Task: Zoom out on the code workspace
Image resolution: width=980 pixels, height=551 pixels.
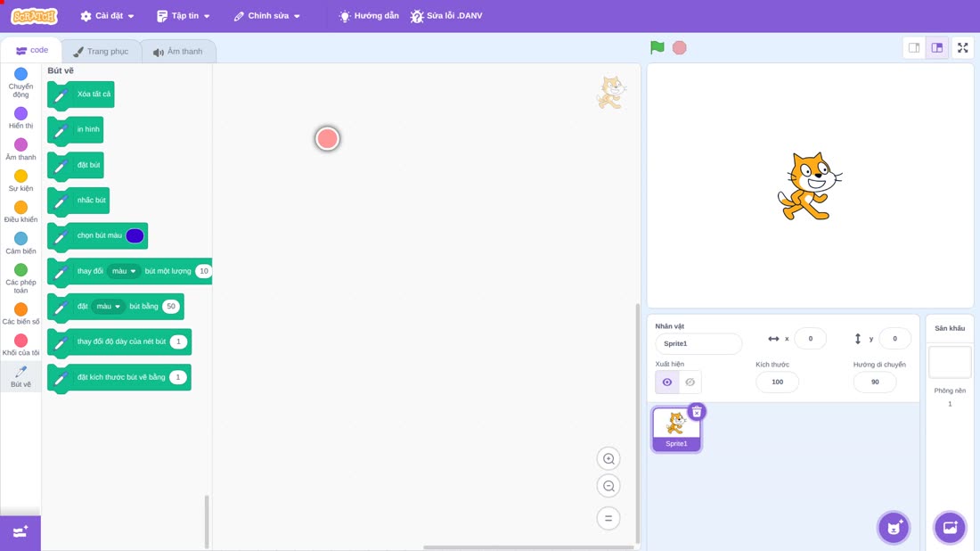Action: tap(608, 486)
